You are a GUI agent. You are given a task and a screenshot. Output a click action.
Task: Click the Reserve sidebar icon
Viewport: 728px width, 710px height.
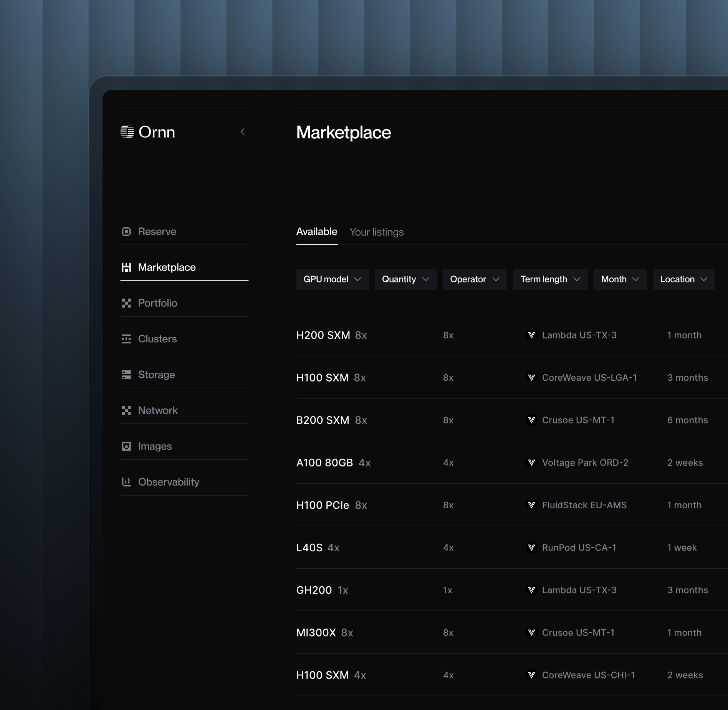click(x=126, y=231)
